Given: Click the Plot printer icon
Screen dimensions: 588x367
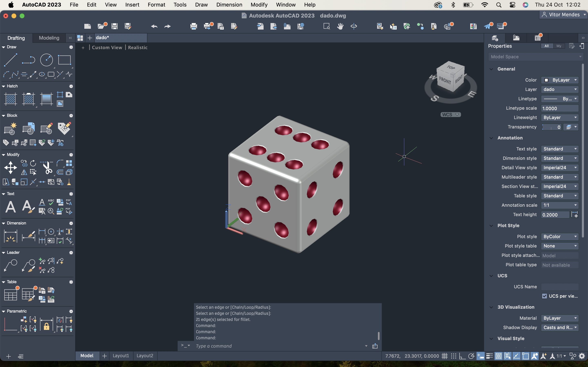Looking at the screenshot, I should pos(193,26).
